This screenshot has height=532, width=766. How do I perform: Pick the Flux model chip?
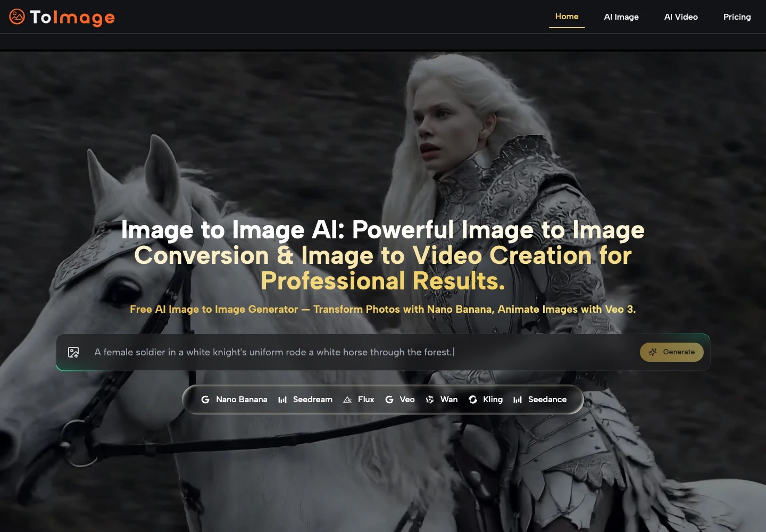point(359,400)
